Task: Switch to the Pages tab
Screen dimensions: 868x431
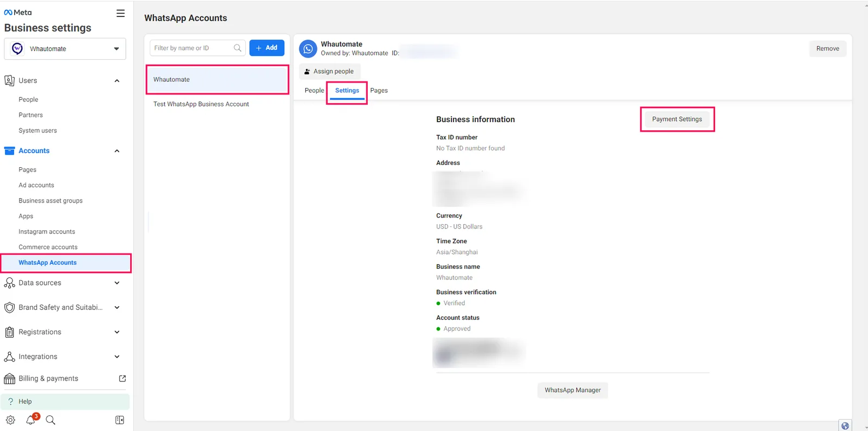Action: pos(379,91)
